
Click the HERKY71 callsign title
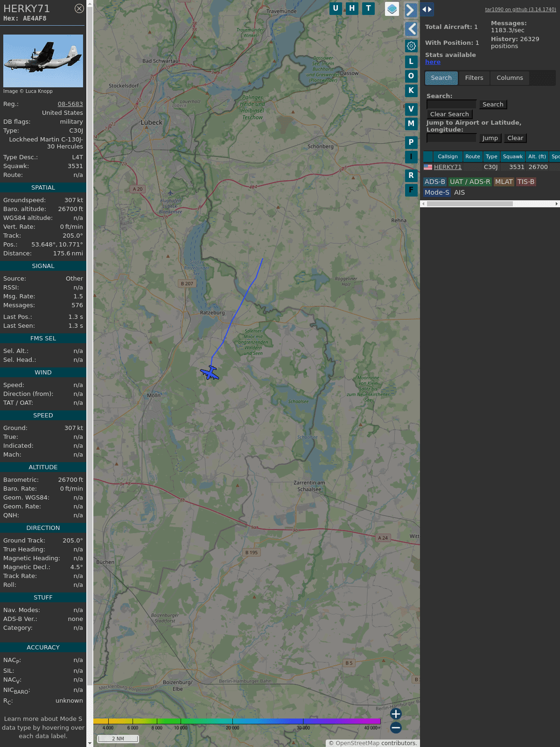click(x=27, y=9)
